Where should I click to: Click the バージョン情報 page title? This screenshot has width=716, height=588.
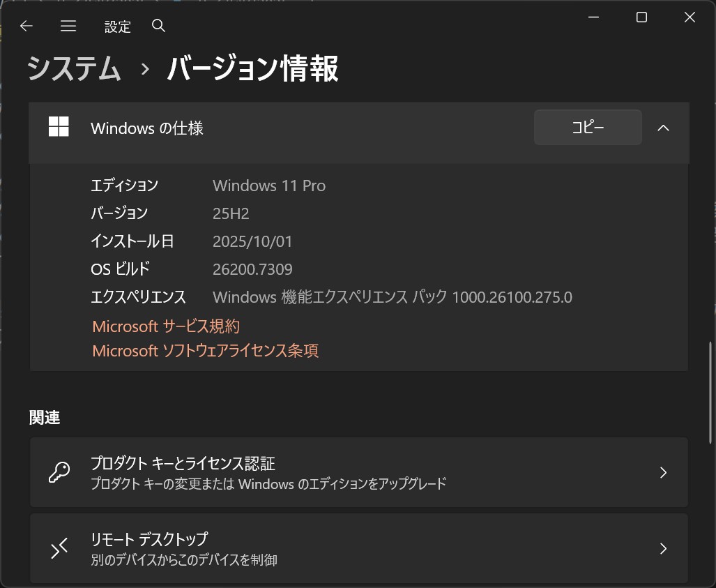point(252,68)
